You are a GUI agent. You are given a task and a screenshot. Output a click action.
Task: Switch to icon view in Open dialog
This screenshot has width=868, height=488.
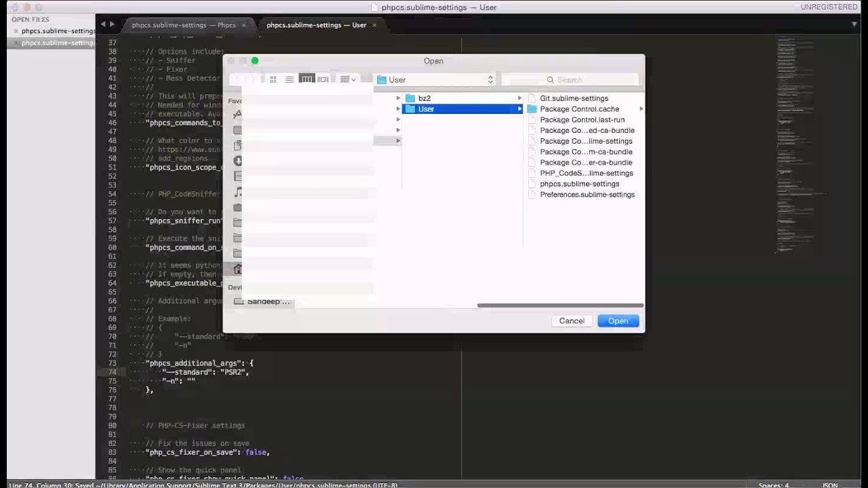[x=273, y=79]
